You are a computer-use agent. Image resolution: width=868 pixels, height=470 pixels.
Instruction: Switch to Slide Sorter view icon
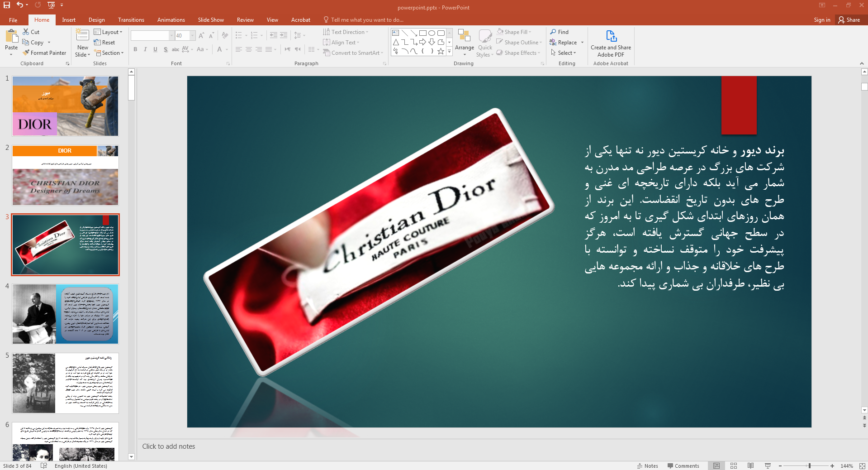coord(734,465)
